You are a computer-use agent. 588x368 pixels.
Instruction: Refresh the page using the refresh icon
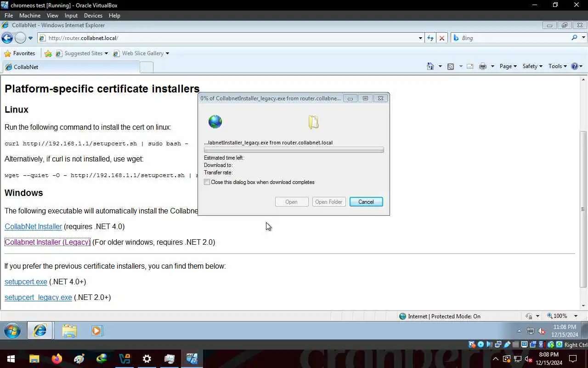430,38
